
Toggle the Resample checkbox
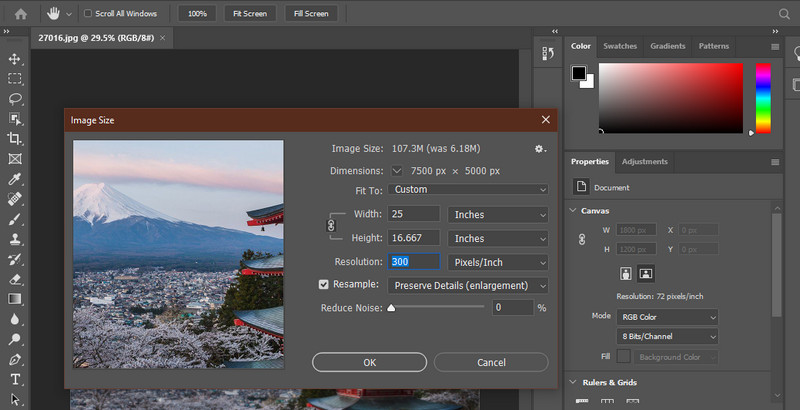323,285
